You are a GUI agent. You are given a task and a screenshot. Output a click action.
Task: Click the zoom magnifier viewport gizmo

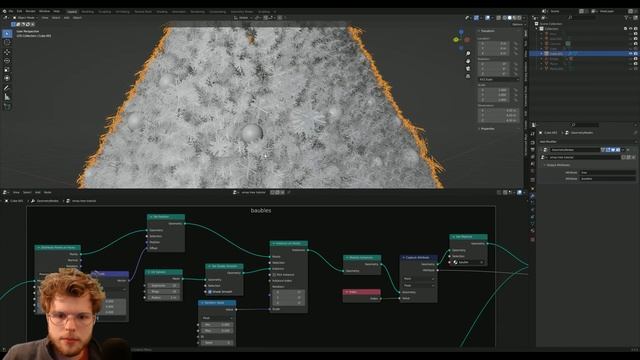coord(468,53)
